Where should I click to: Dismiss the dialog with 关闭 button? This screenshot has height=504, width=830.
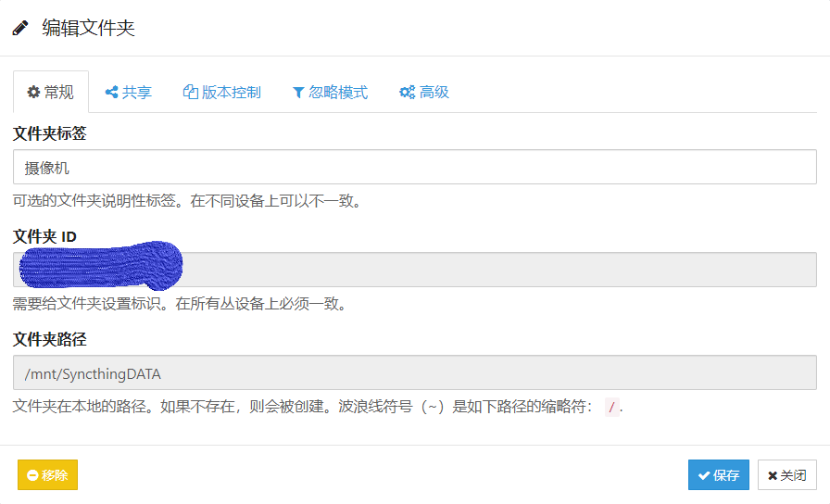click(787, 475)
